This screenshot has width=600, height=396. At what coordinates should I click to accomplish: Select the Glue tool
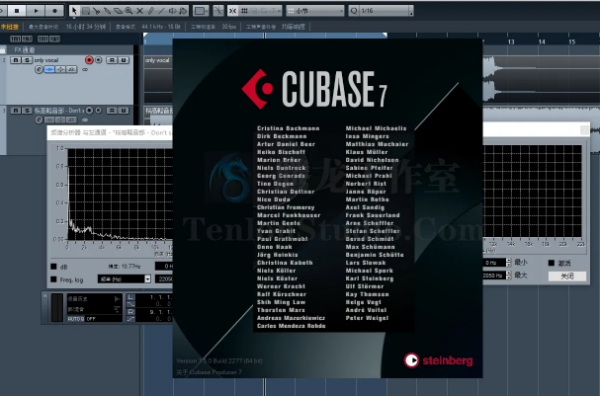(x=107, y=11)
